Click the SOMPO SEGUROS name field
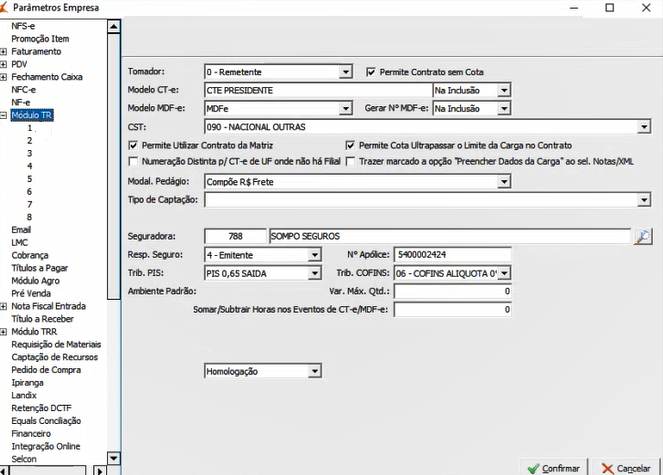 [450, 236]
